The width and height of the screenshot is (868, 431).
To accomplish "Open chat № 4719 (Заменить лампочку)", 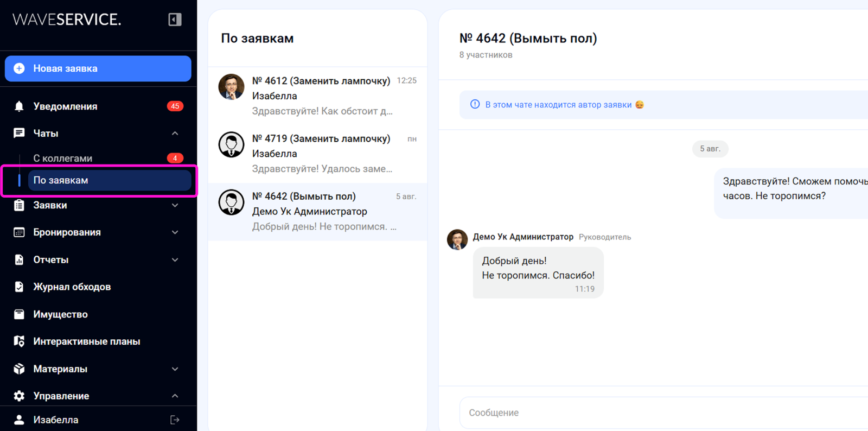I will tap(317, 154).
